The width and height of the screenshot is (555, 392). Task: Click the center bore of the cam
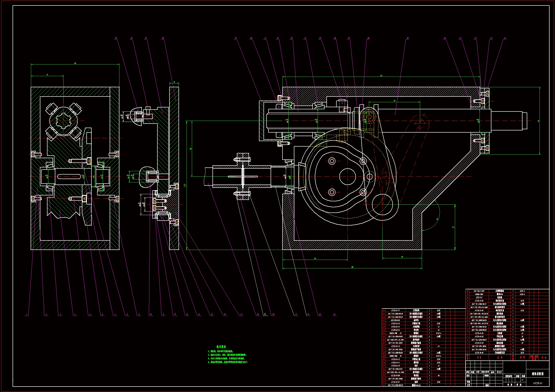347,177
